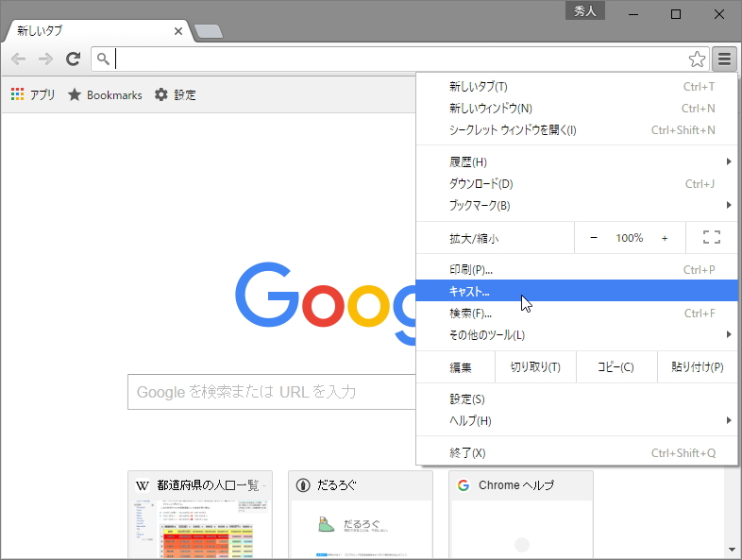Image resolution: width=742 pixels, height=560 pixels.
Task: Choose 終了(X) to quit Chrome
Action: (577, 453)
